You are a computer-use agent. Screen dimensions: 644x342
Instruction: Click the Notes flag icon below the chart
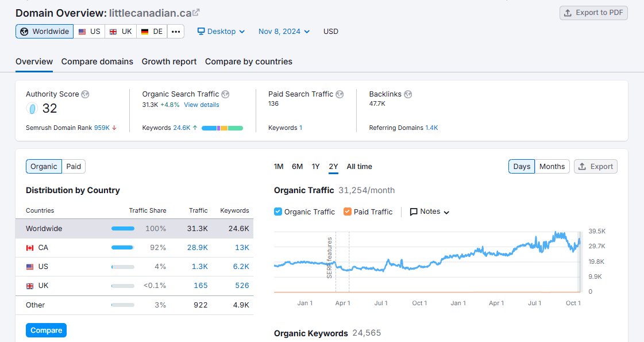coord(413,212)
